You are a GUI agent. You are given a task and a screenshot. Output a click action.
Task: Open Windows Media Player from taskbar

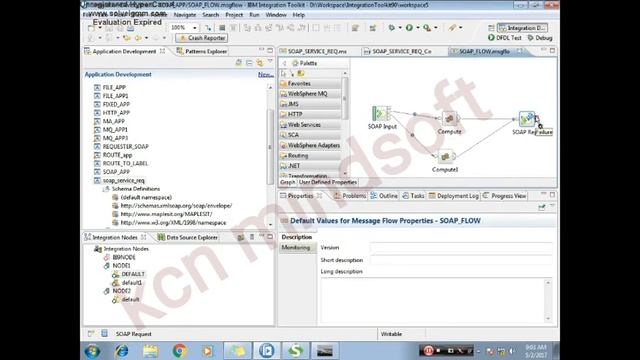tap(207, 351)
